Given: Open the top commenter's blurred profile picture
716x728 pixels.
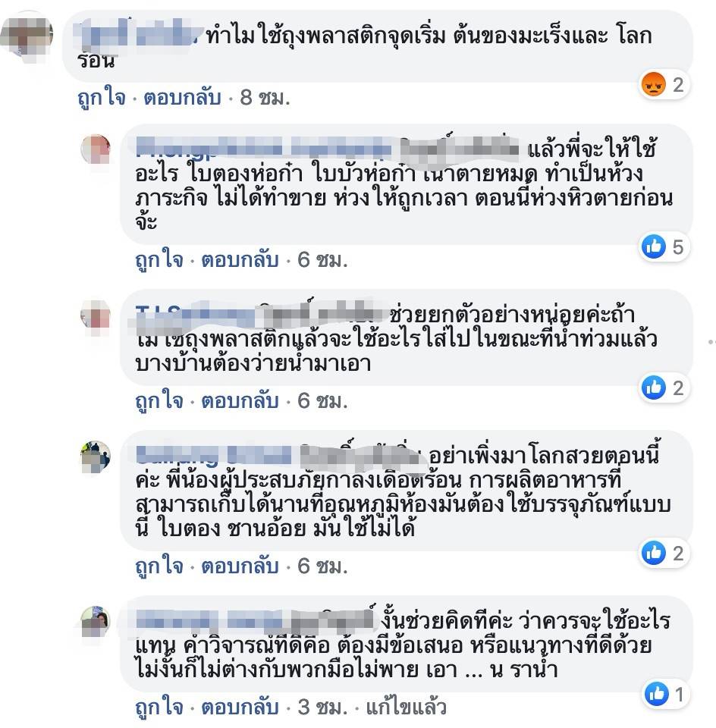Looking at the screenshot, I should (27, 37).
